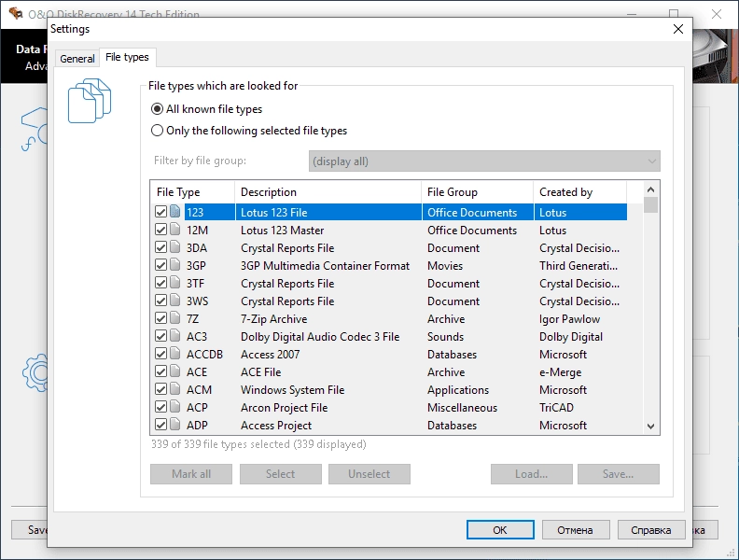Click the Отмена cancel button
The image size is (739, 560).
pos(576,530)
